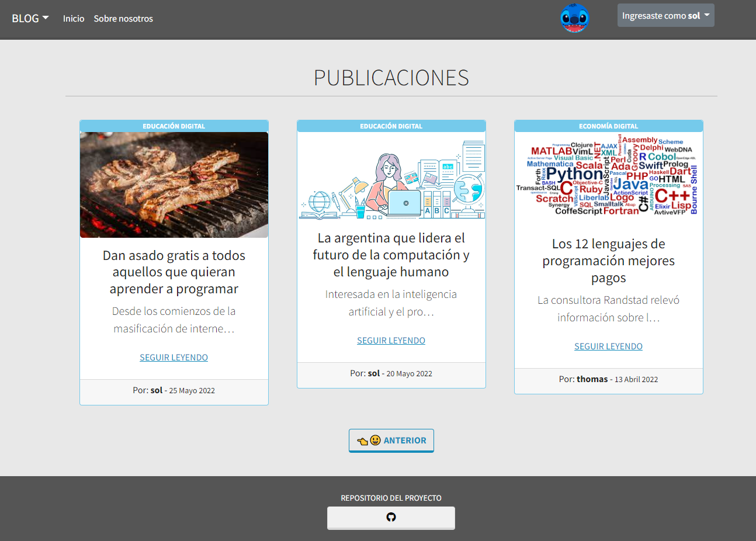Open the programming languages word cloud image

(x=609, y=176)
